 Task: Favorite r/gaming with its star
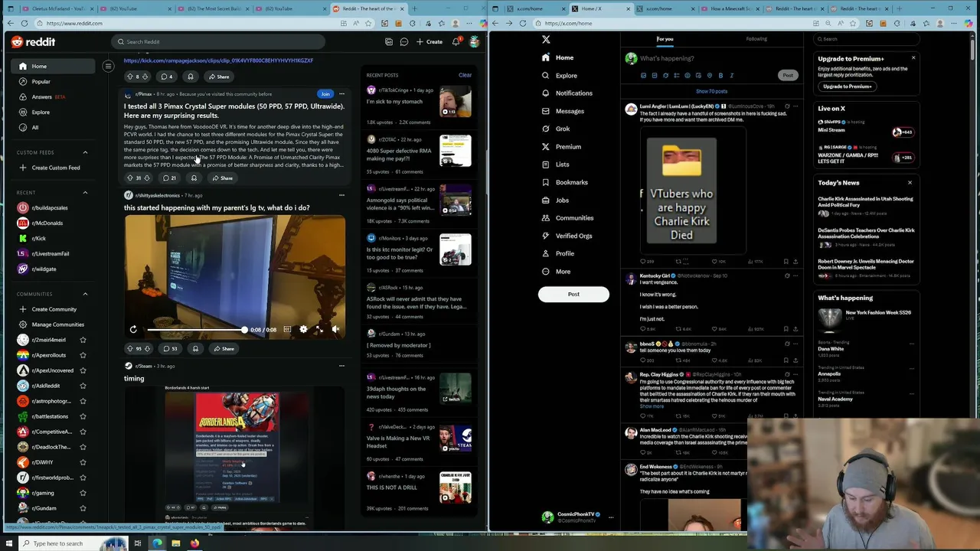83,493
